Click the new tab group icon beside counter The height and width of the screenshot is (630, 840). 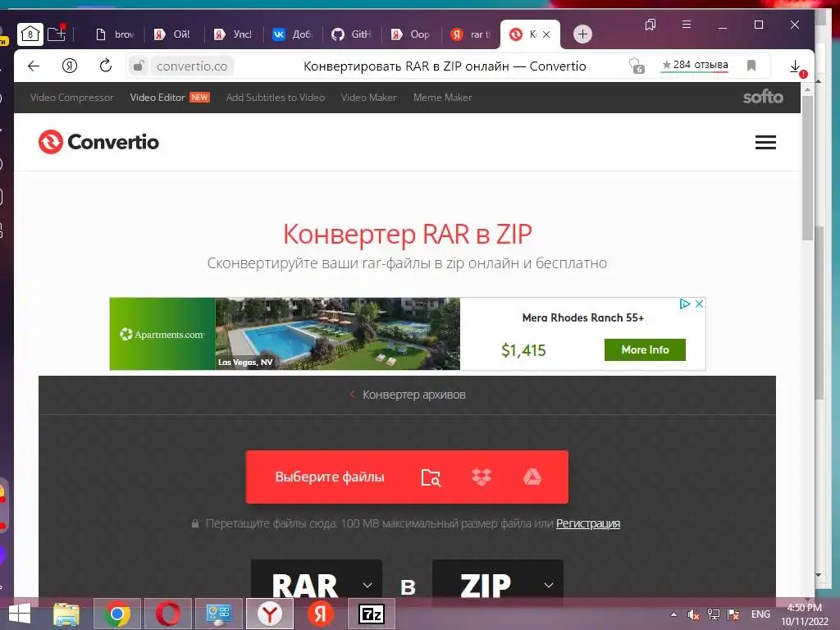pyautogui.click(x=57, y=34)
